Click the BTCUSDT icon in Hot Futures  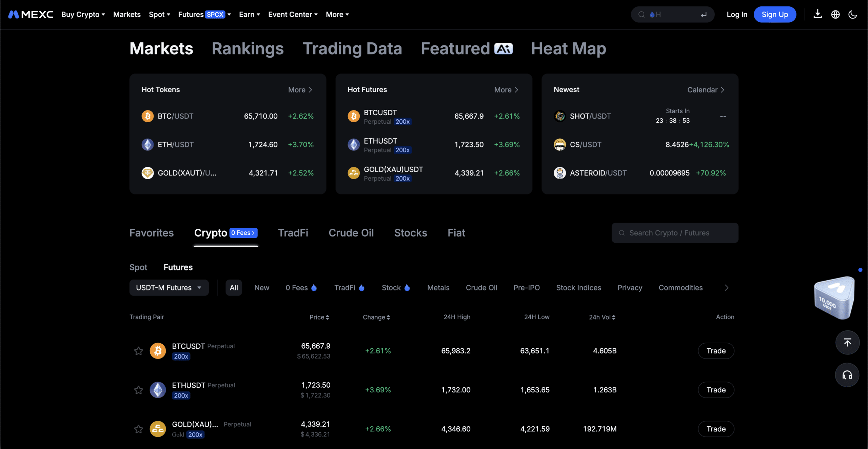[354, 116]
